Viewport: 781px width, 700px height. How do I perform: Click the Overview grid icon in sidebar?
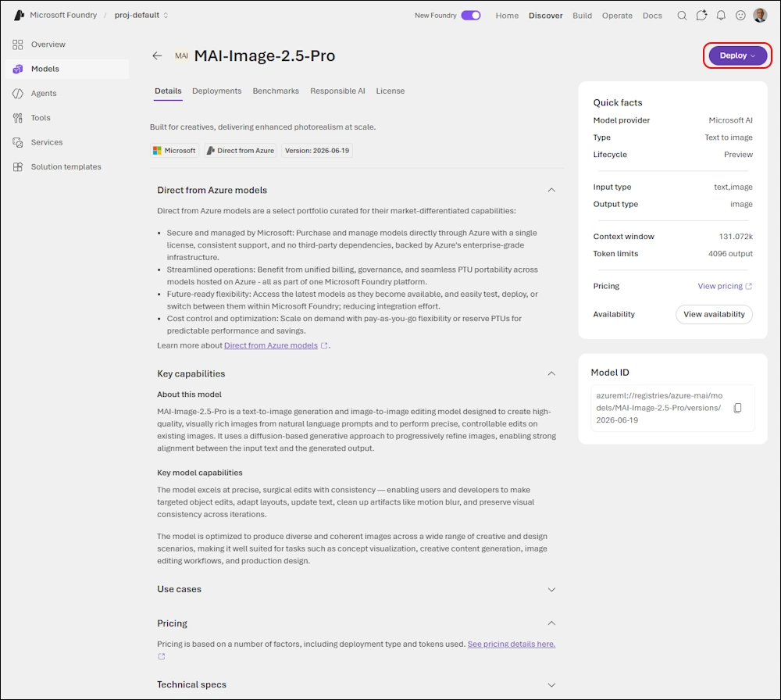[18, 45]
